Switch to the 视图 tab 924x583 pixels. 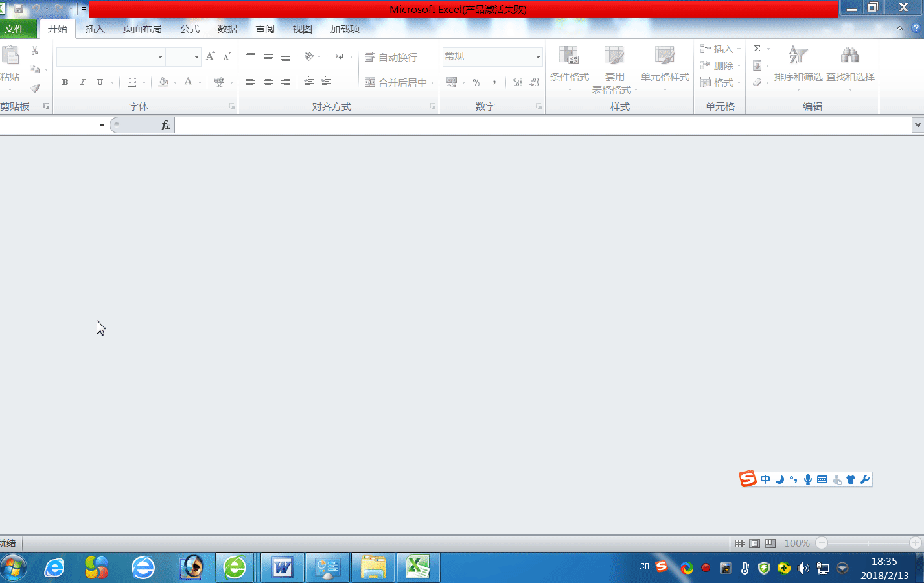303,29
